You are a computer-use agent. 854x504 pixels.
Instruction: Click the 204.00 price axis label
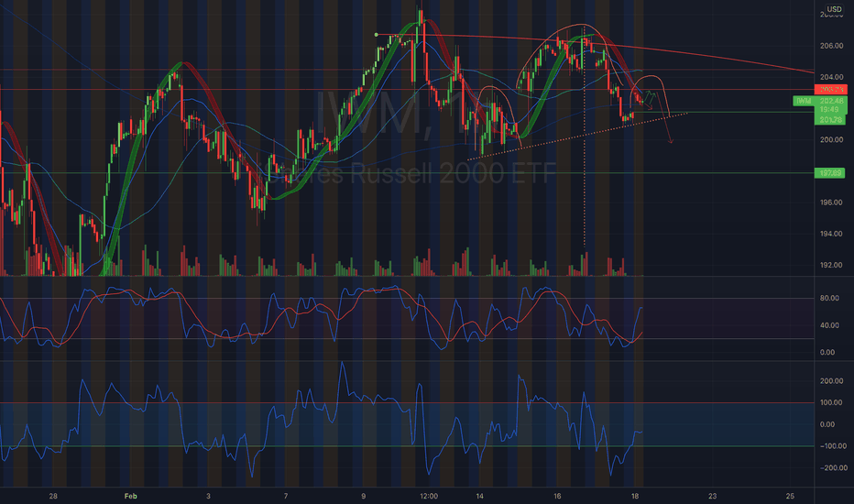pos(831,77)
